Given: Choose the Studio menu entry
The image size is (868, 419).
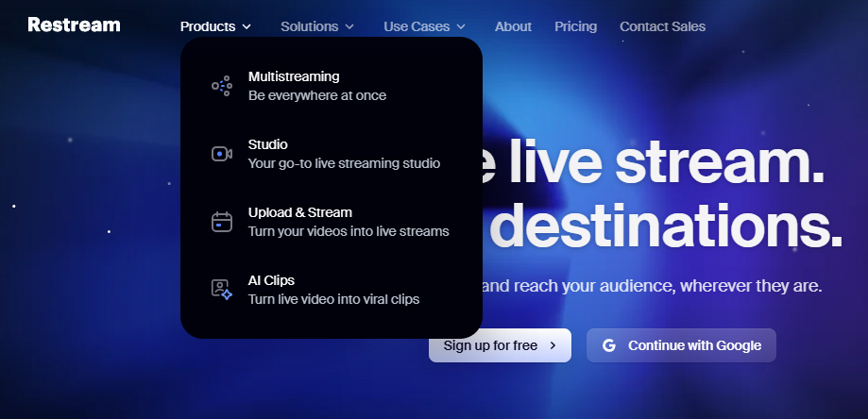Looking at the screenshot, I should 268,144.
